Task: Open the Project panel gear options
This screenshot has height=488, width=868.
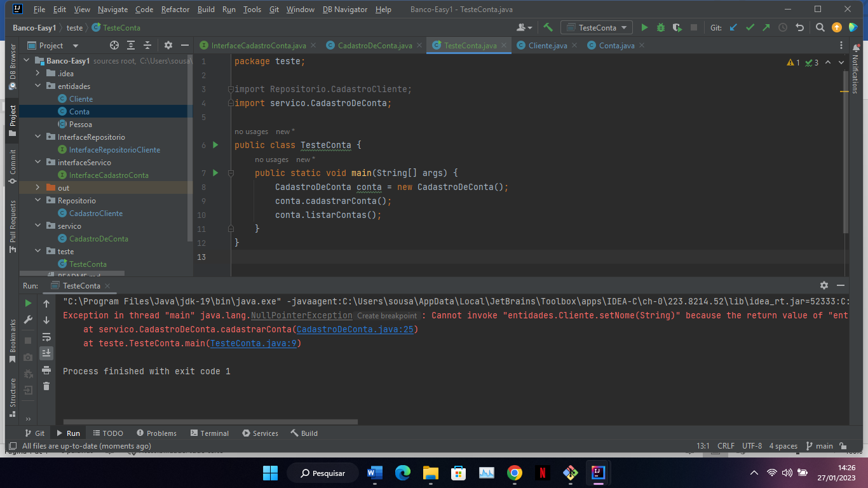Action: pyautogui.click(x=168, y=46)
